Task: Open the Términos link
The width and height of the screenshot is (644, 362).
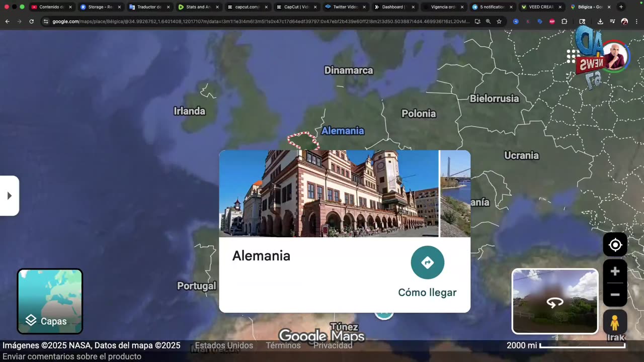Action: pos(283,345)
